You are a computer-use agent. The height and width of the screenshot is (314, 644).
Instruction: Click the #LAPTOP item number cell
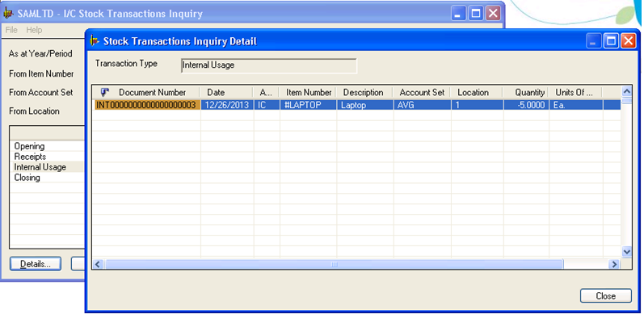pyautogui.click(x=308, y=105)
